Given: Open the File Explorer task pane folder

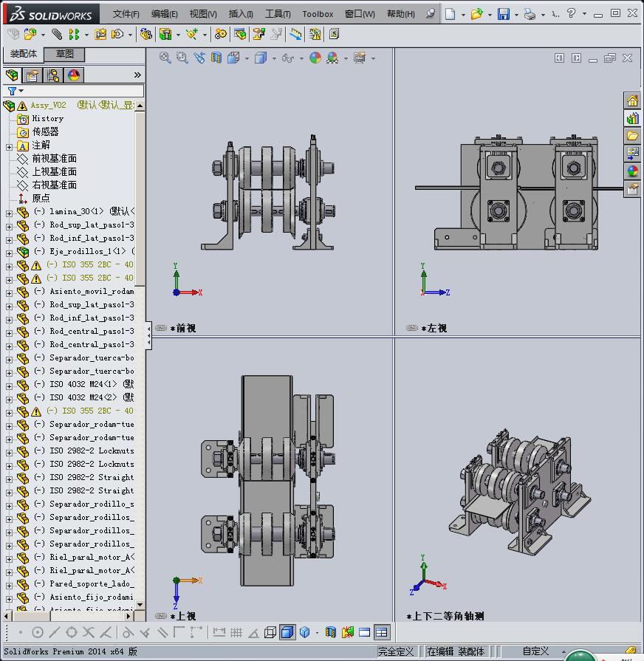Looking at the screenshot, I should pos(632,136).
